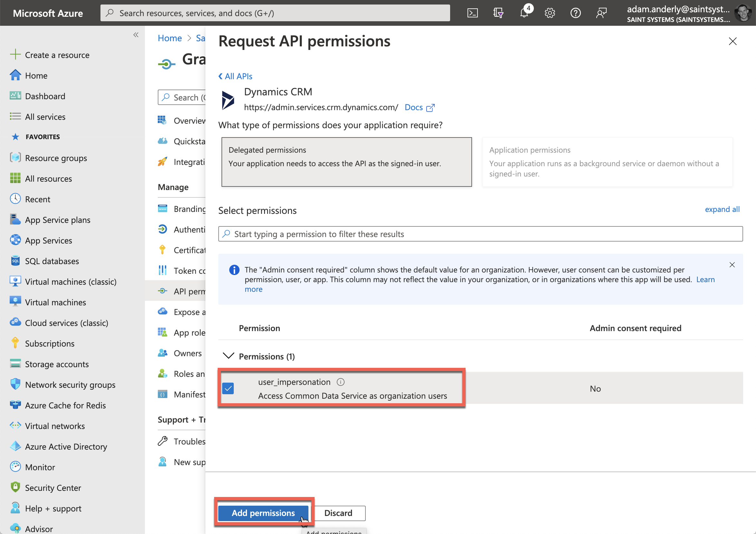Viewport: 756px width, 534px height.
Task: Open Help + support in the sidebar
Action: (x=53, y=508)
